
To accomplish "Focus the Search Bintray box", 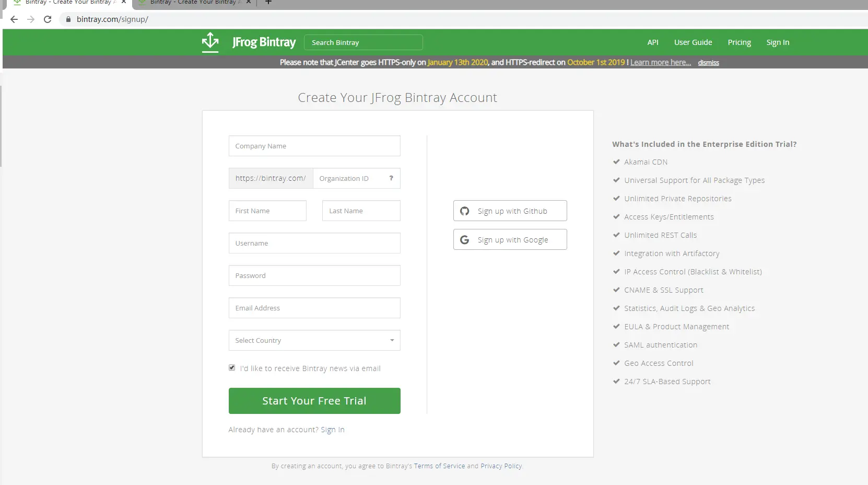I will tap(363, 42).
